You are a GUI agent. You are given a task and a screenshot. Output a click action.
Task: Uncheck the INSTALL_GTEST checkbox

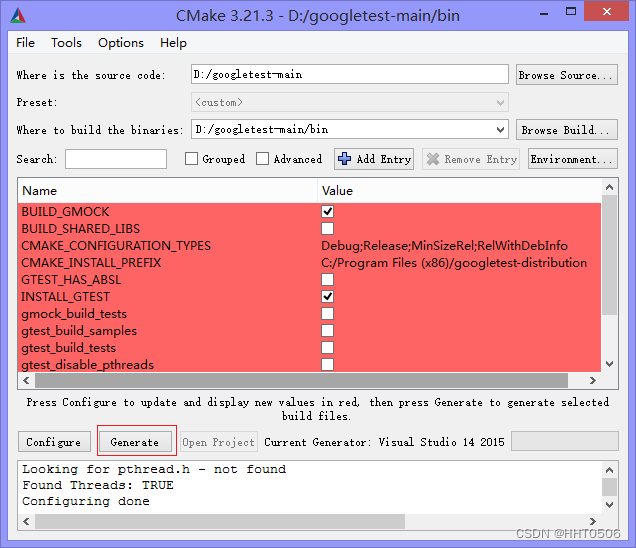(327, 297)
